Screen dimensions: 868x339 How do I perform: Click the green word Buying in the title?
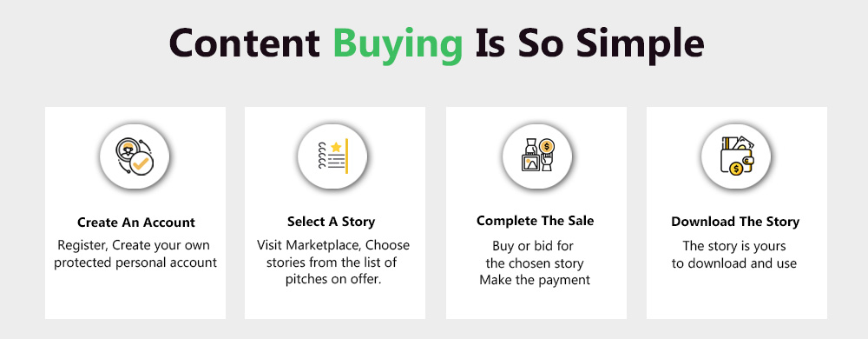pos(398,43)
